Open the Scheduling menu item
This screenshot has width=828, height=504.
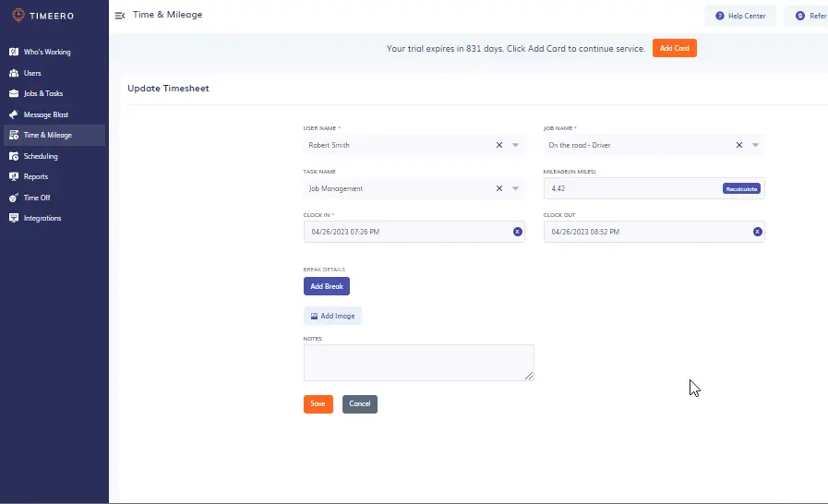pos(54,156)
